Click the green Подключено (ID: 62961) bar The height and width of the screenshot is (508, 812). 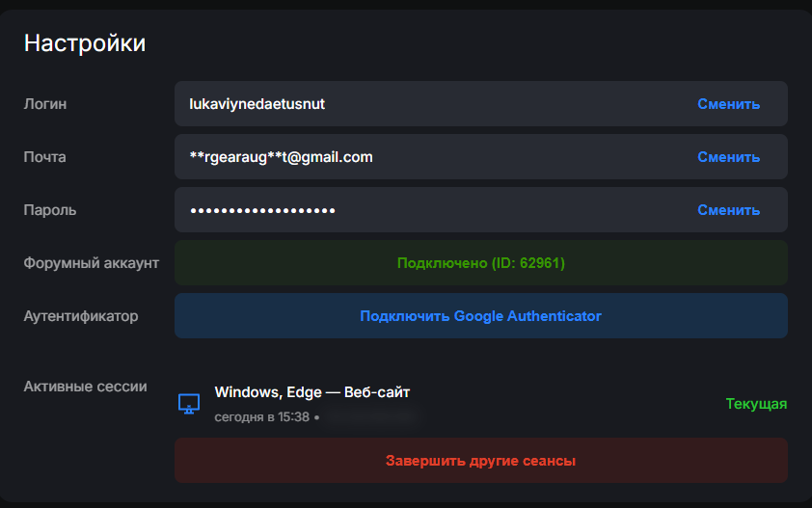click(480, 263)
